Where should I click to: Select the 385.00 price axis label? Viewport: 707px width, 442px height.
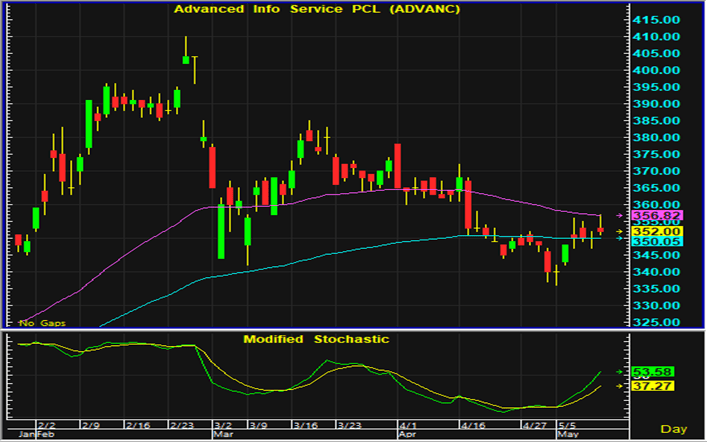(656, 120)
